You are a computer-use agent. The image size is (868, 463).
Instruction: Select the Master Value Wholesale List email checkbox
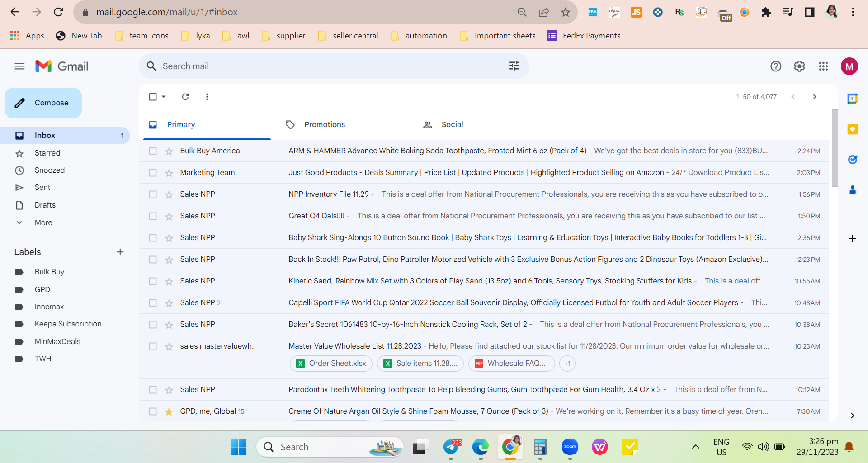point(153,346)
